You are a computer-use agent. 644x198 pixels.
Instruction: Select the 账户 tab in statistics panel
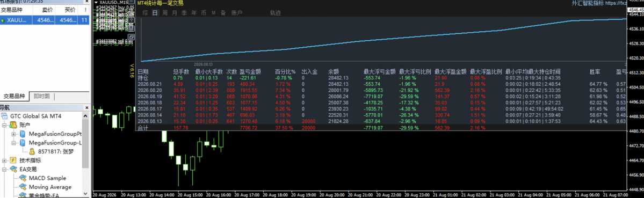click(236, 13)
